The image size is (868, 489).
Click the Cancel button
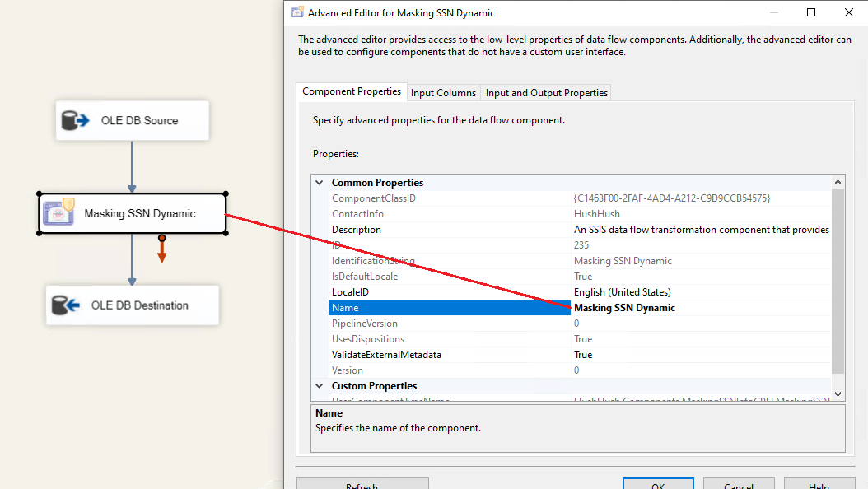(x=738, y=484)
